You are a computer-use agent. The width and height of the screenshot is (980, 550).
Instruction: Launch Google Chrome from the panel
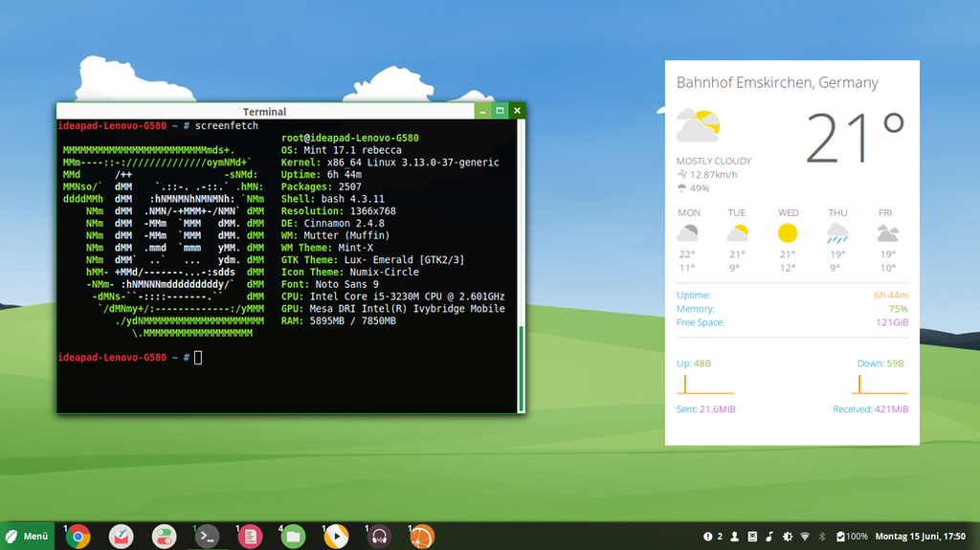pos(78,537)
